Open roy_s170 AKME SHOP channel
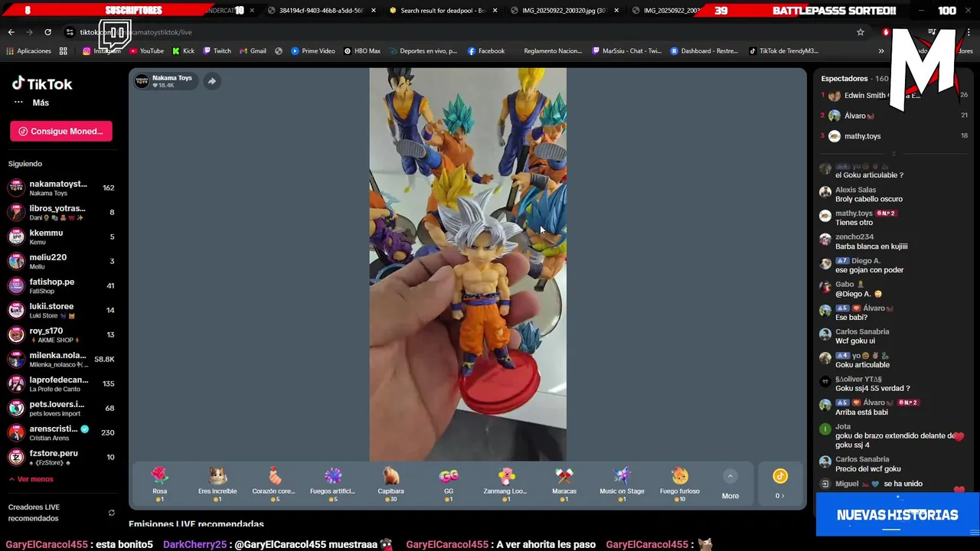Viewport: 980px width, 551px height. (x=61, y=335)
